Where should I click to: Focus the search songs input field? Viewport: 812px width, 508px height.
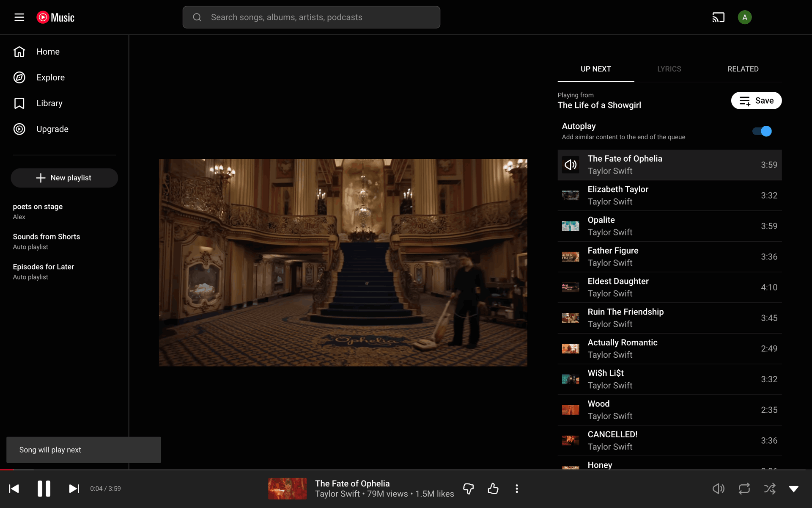pos(311,17)
